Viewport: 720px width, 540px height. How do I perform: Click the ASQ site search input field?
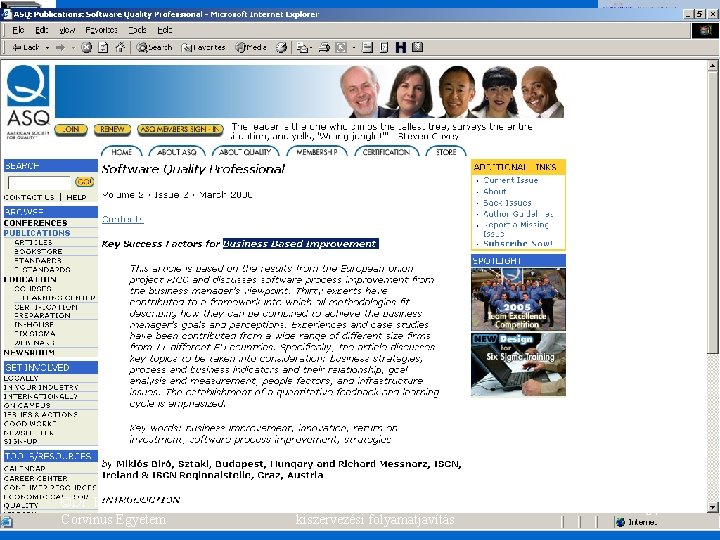39,182
